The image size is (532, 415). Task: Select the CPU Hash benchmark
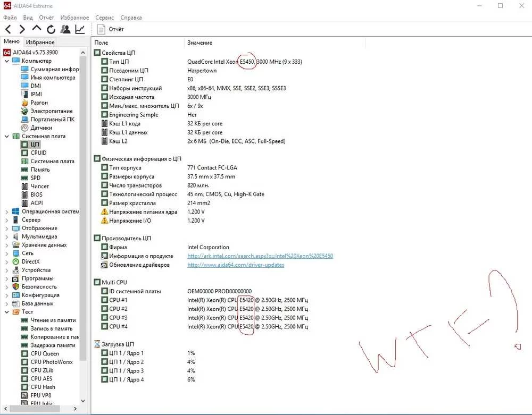(43, 387)
